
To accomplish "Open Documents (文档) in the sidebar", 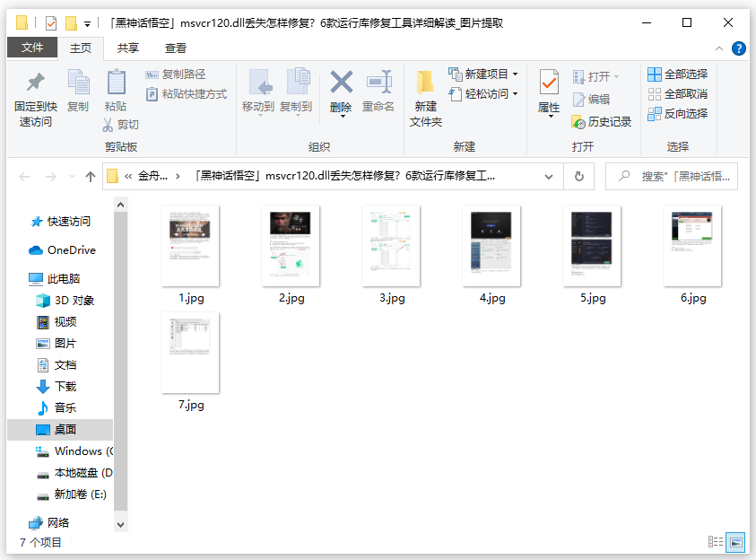I will tap(56, 365).
